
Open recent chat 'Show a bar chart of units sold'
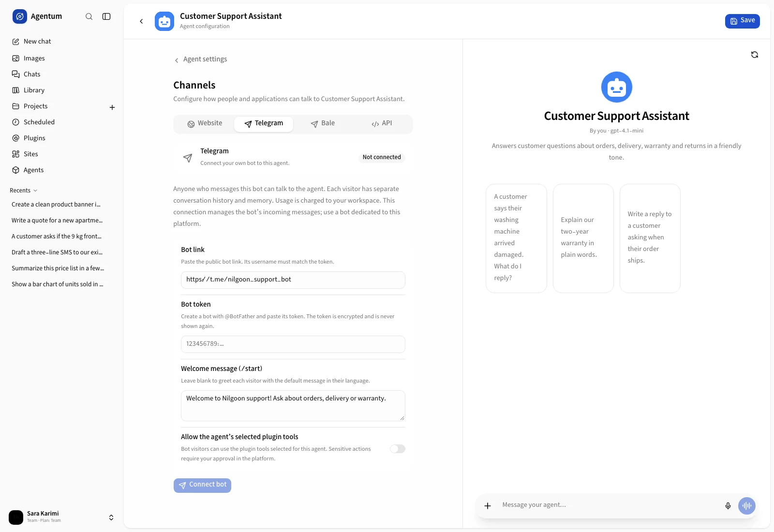pyautogui.click(x=58, y=284)
